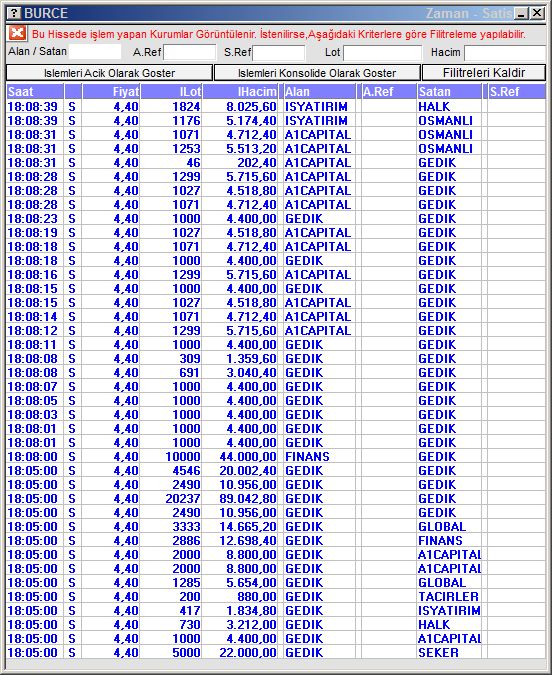Image resolution: width=552 pixels, height=675 pixels.
Task: Close the BURCE window
Action: pyautogui.click(x=537, y=13)
